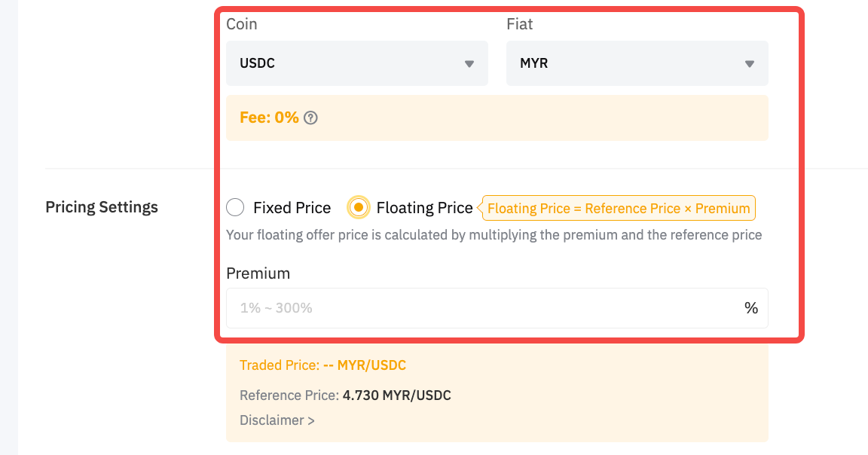Open the Disclaimer link
This screenshot has width=868, height=455.
tap(272, 420)
